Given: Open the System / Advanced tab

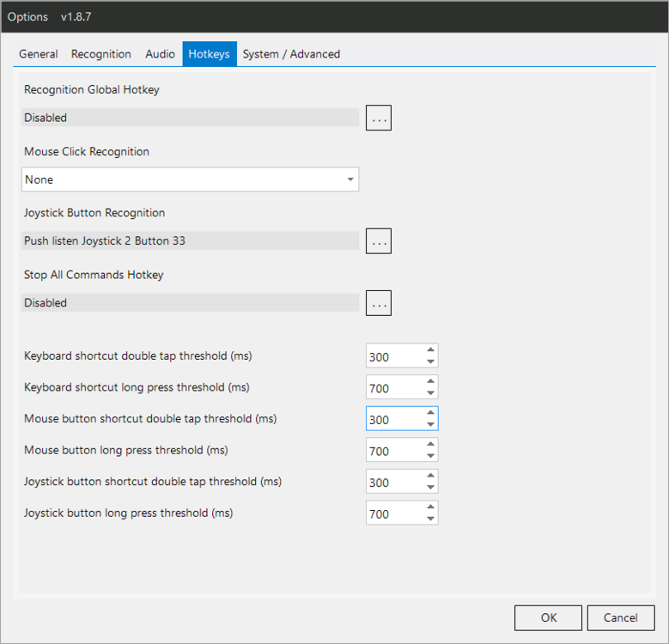Looking at the screenshot, I should coord(291,54).
